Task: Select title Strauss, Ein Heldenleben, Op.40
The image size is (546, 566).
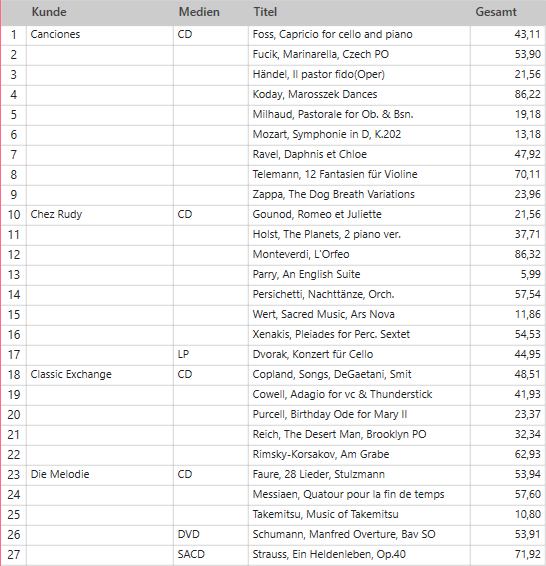Action: [359, 555]
